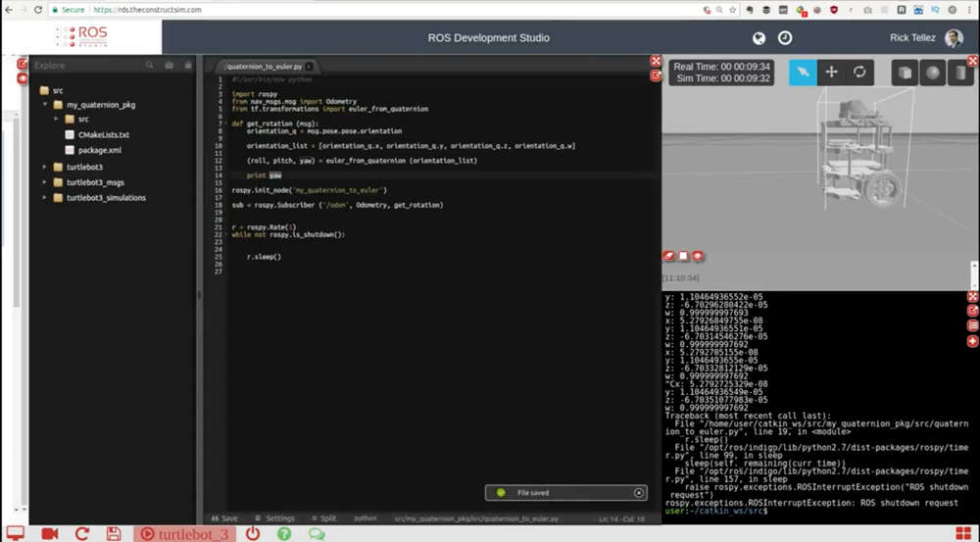Click the Explore search field
Image resolution: width=980 pixels, height=542 pixels.
click(87, 65)
